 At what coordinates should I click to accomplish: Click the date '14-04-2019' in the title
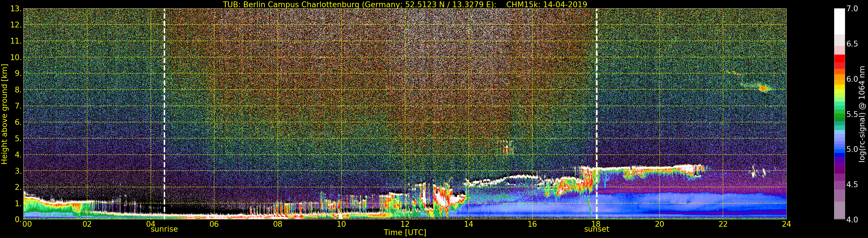[565, 4]
